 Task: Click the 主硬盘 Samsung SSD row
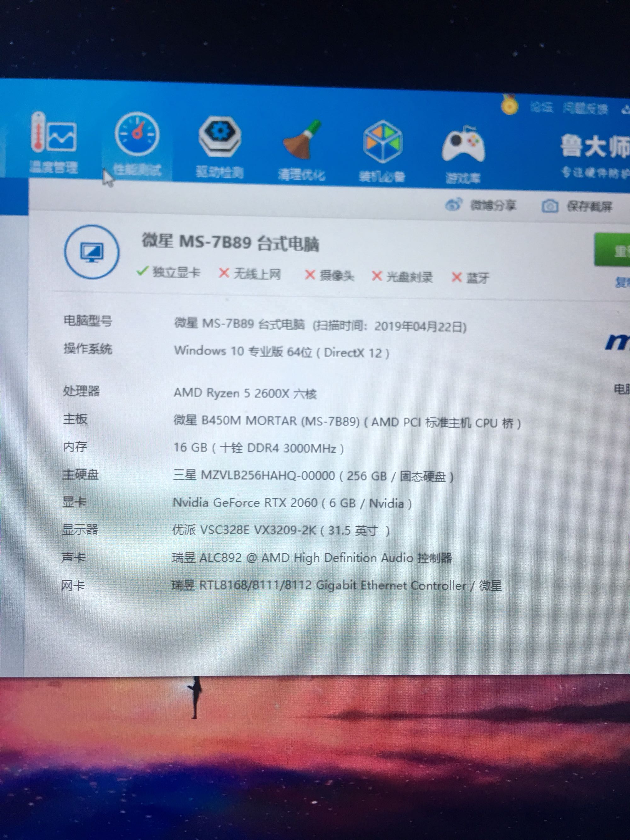(x=312, y=475)
